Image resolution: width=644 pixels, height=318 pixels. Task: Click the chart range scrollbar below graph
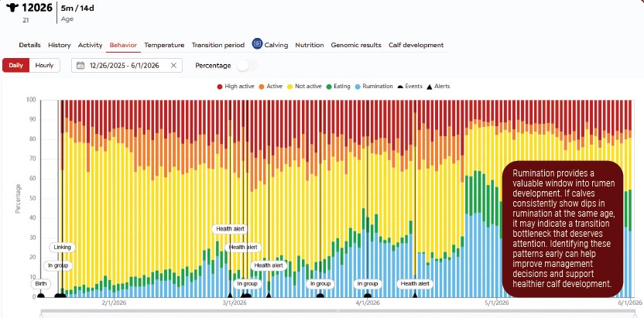pos(338,311)
